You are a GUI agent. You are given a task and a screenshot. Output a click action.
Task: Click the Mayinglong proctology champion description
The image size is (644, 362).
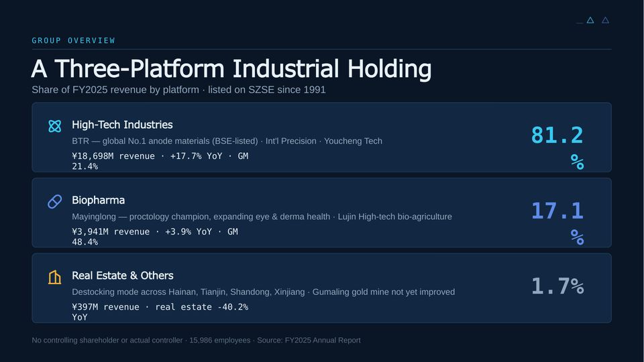click(x=262, y=217)
